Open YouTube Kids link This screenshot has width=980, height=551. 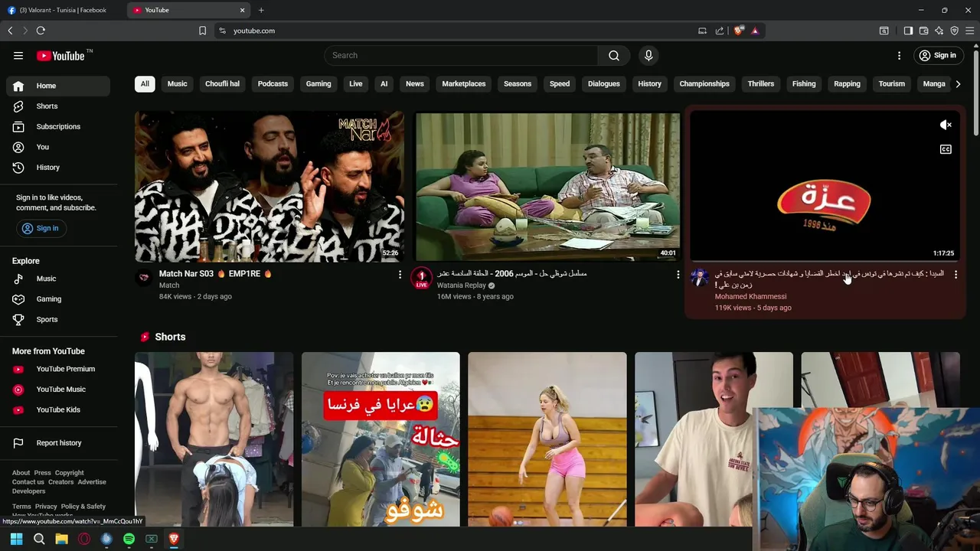point(58,409)
